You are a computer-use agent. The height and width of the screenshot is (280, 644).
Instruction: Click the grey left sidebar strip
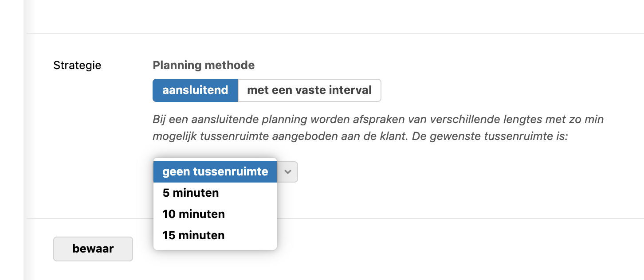pos(12,140)
